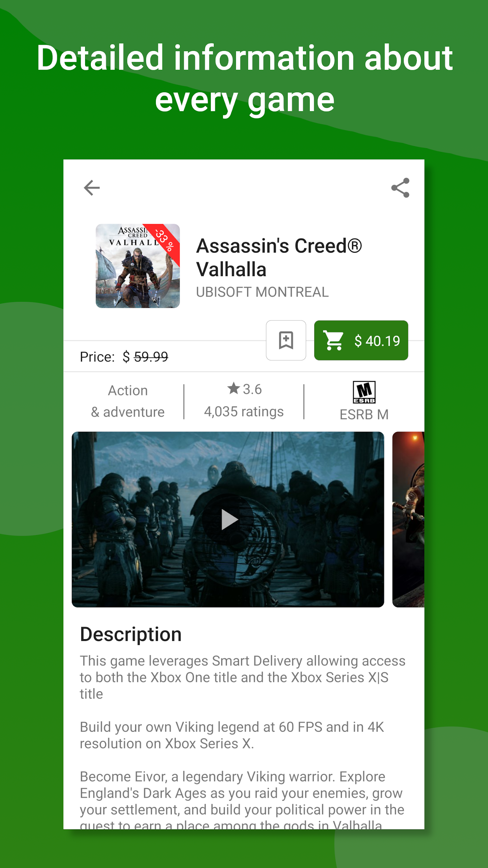View the 4,035 ratings

(x=244, y=412)
